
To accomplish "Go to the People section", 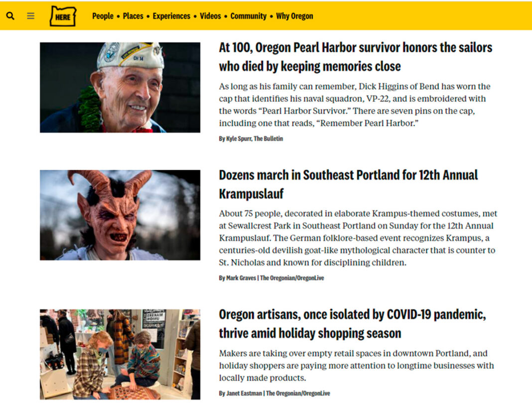I will pyautogui.click(x=103, y=16).
